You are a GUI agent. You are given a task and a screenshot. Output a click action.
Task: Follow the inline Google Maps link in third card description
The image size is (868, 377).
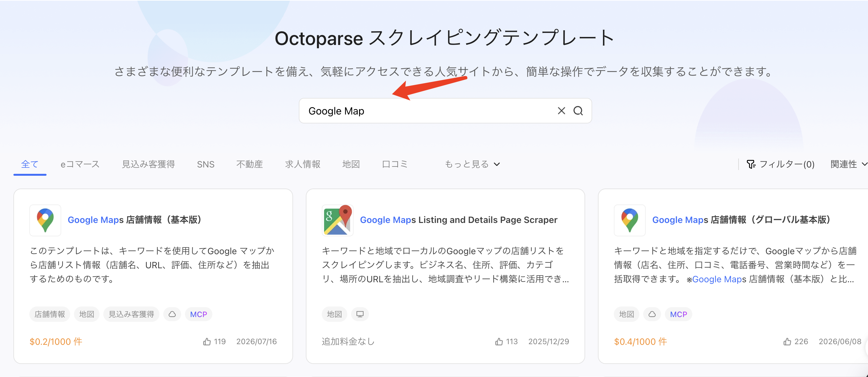click(719, 279)
